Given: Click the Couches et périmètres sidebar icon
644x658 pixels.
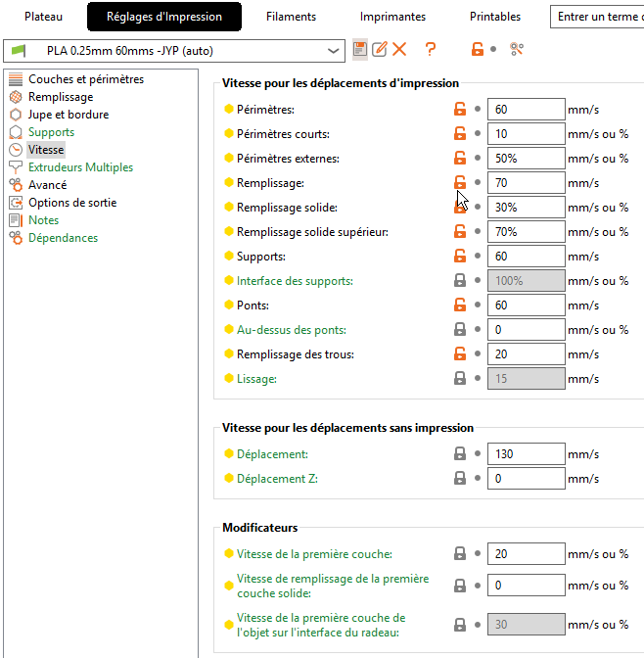Looking at the screenshot, I should click(16, 79).
